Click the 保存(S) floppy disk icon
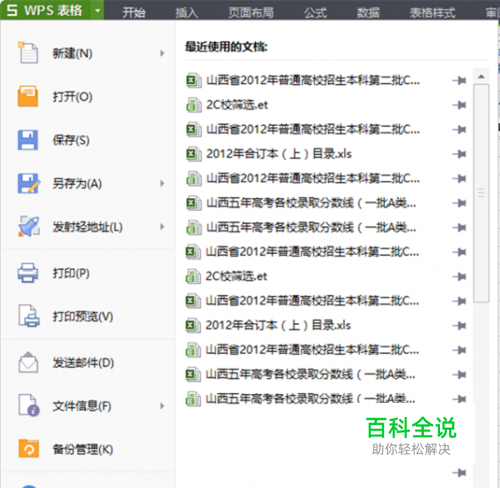The height and width of the screenshot is (488, 500). pos(28,140)
